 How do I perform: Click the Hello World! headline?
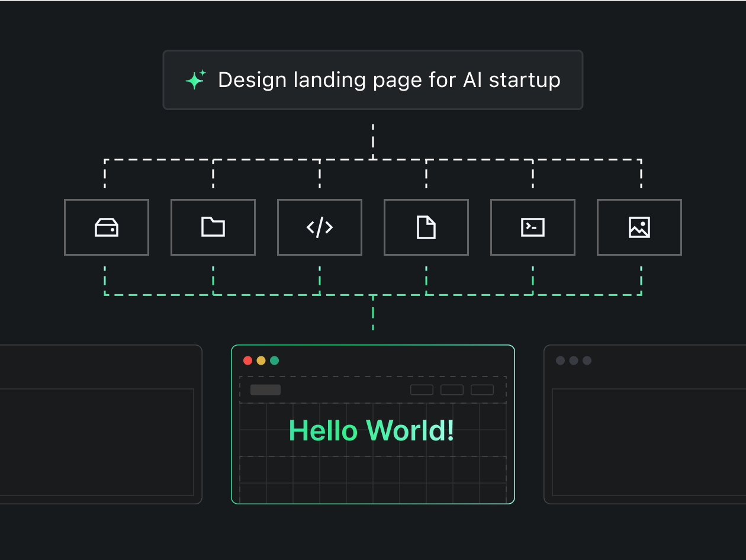tap(371, 430)
